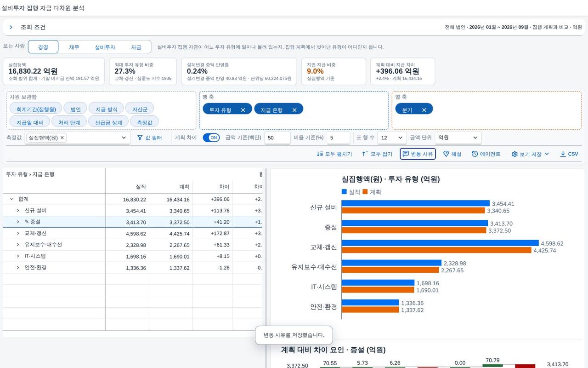The width and height of the screenshot is (588, 368).
Task: Expand the 안전·환경 row
Action: point(18,268)
